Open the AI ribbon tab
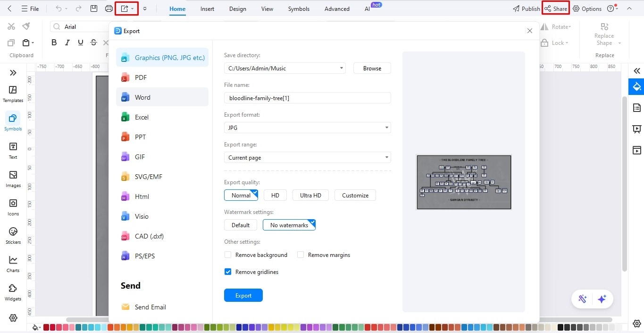 [367, 9]
